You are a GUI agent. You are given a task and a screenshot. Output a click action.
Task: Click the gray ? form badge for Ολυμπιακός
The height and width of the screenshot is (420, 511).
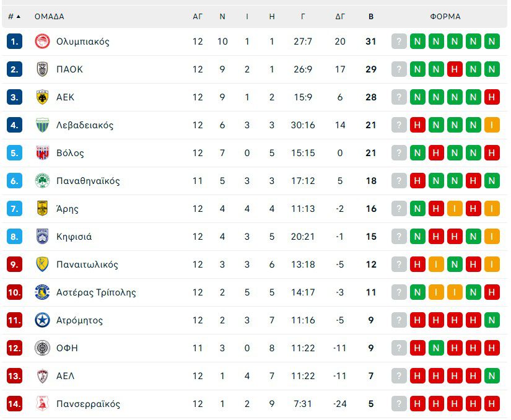point(399,42)
